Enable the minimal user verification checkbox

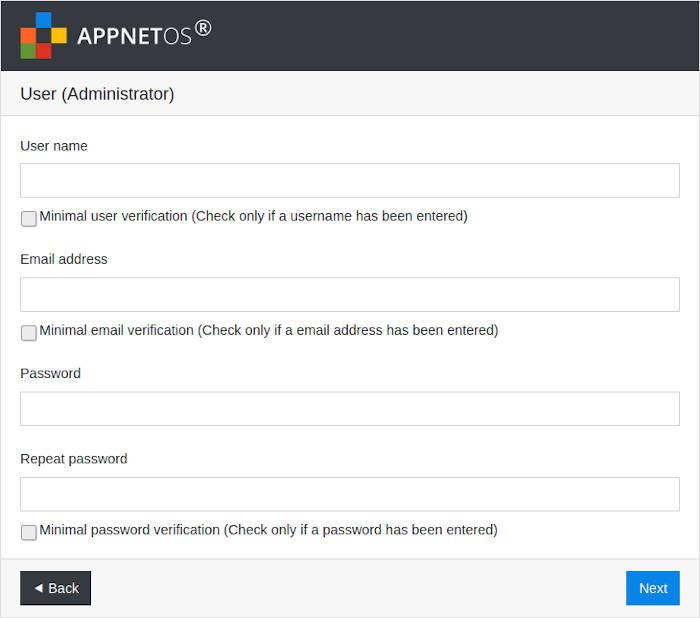coord(29,219)
